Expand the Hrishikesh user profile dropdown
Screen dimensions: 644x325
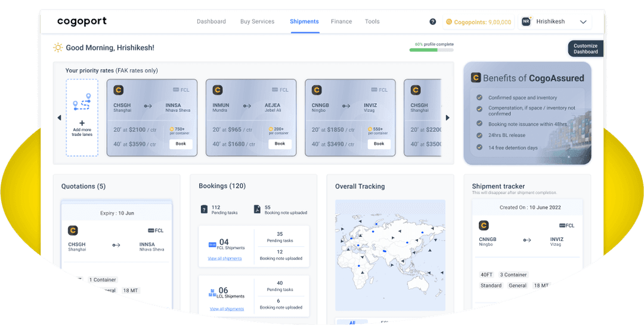(583, 21)
